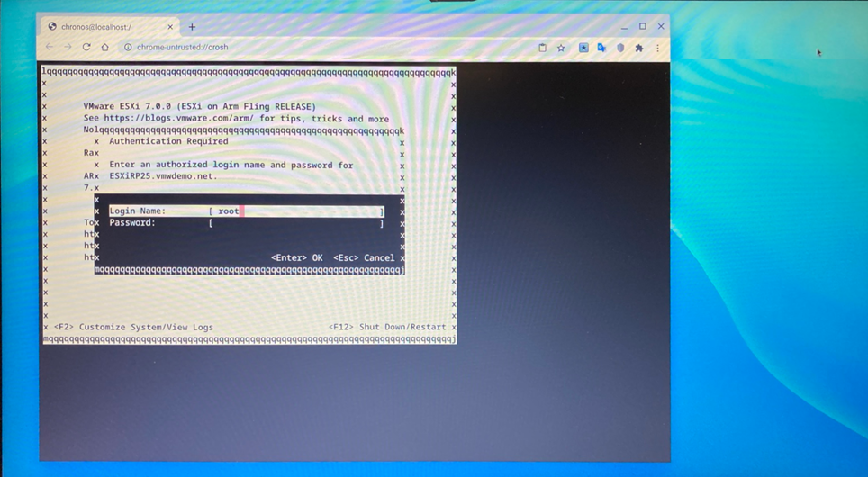Click the 'Password:' label
The width and height of the screenshot is (868, 477).
(x=132, y=222)
